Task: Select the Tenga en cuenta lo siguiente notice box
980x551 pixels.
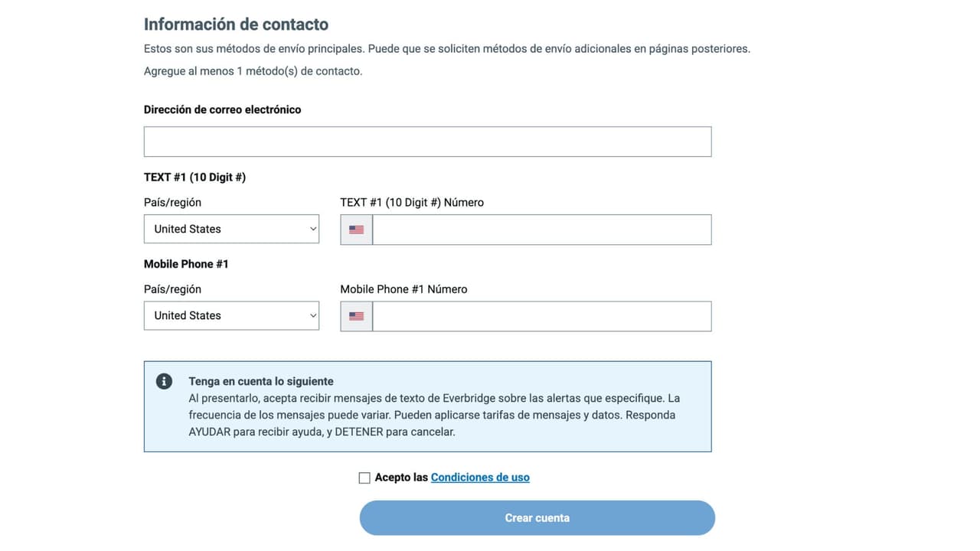Action: (427, 406)
